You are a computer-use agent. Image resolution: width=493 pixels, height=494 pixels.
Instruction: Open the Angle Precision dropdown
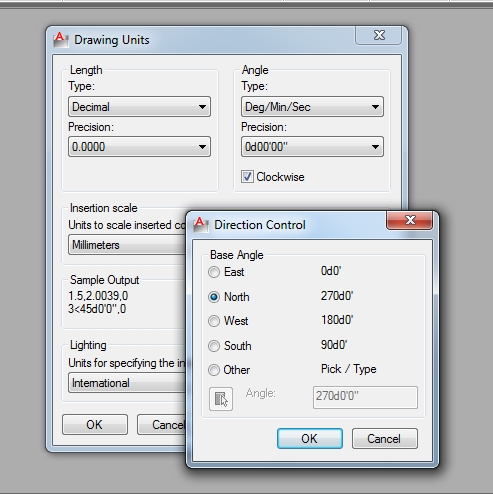pyautogui.click(x=312, y=147)
